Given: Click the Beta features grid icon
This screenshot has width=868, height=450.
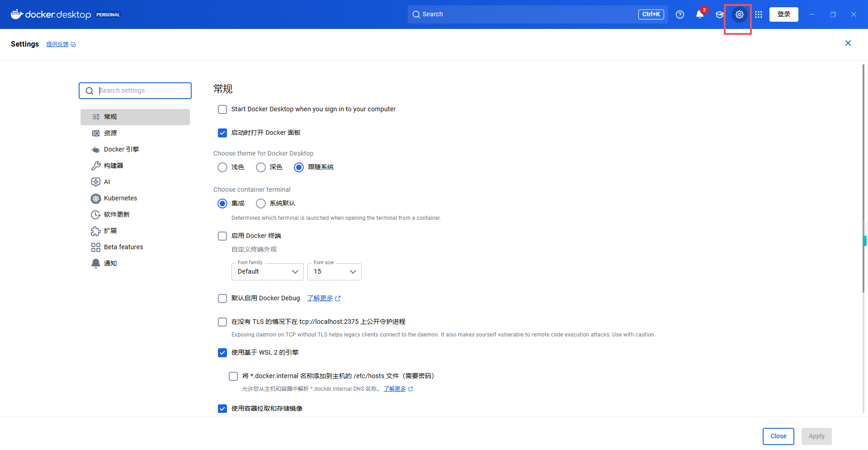Looking at the screenshot, I should (x=96, y=247).
